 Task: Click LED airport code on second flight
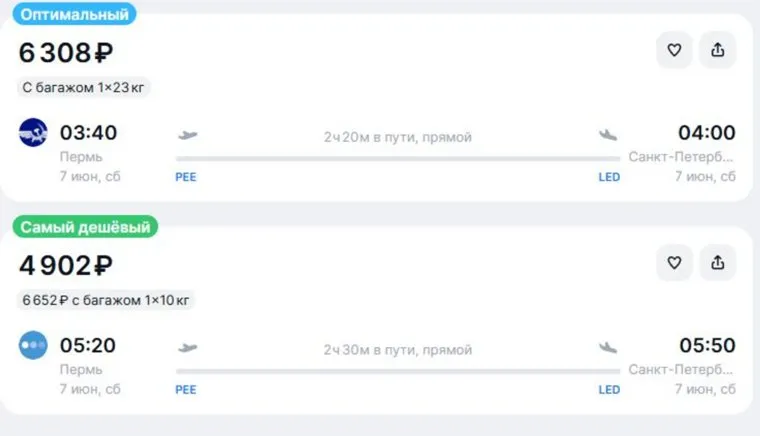coord(609,390)
